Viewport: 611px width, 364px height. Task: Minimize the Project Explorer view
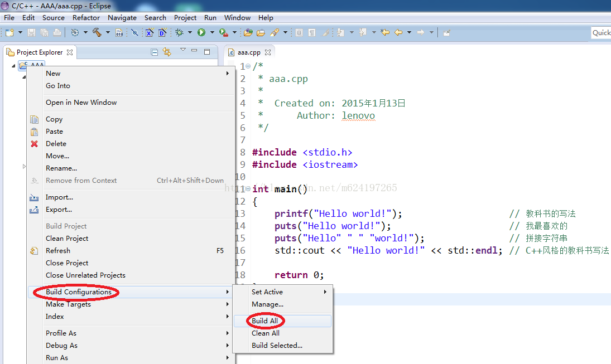click(x=194, y=51)
